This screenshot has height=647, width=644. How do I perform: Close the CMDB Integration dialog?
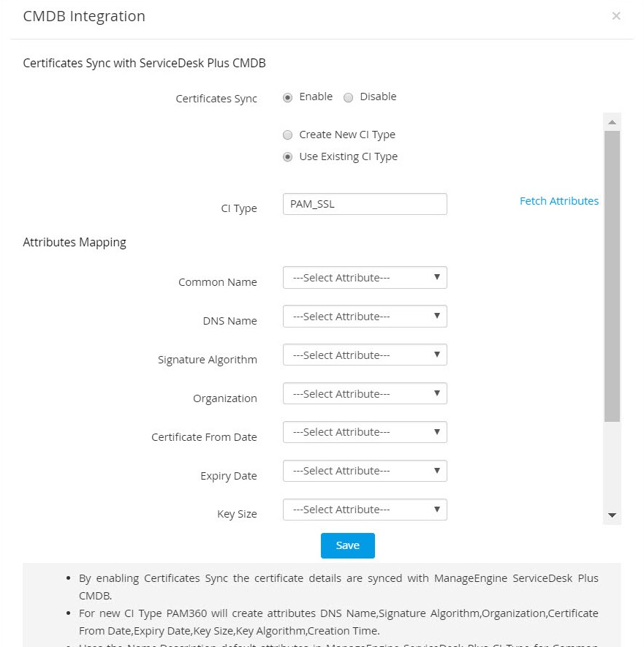(616, 16)
